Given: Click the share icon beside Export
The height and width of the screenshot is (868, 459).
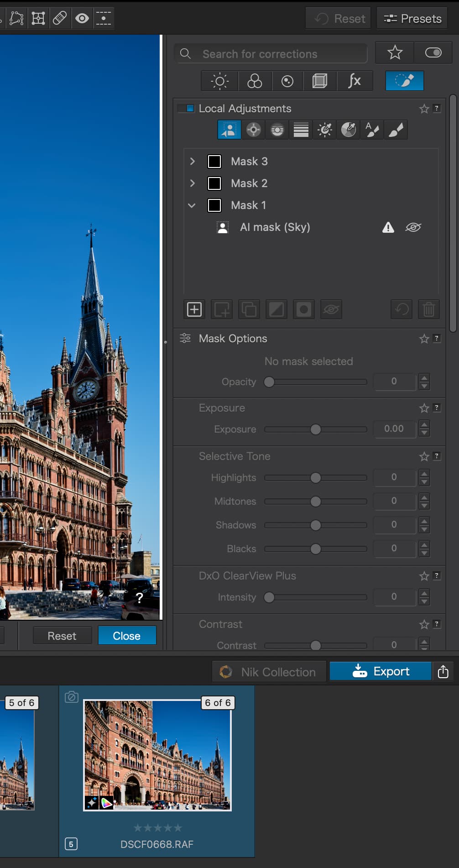Looking at the screenshot, I should point(443,672).
